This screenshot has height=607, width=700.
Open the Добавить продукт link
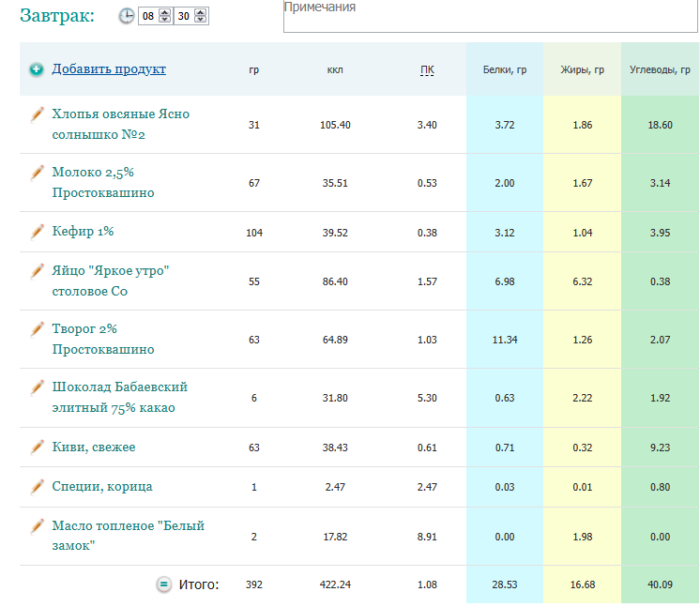pos(109,68)
